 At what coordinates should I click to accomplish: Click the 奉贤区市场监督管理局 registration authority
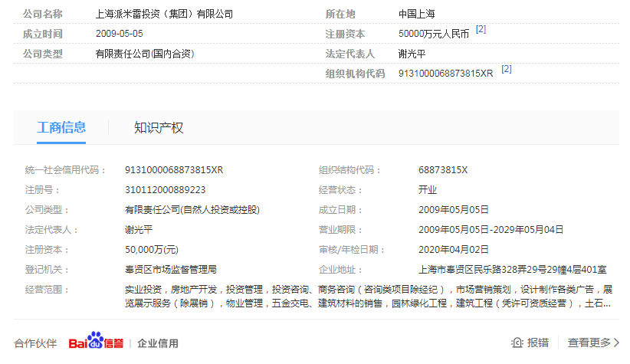[x=171, y=270]
